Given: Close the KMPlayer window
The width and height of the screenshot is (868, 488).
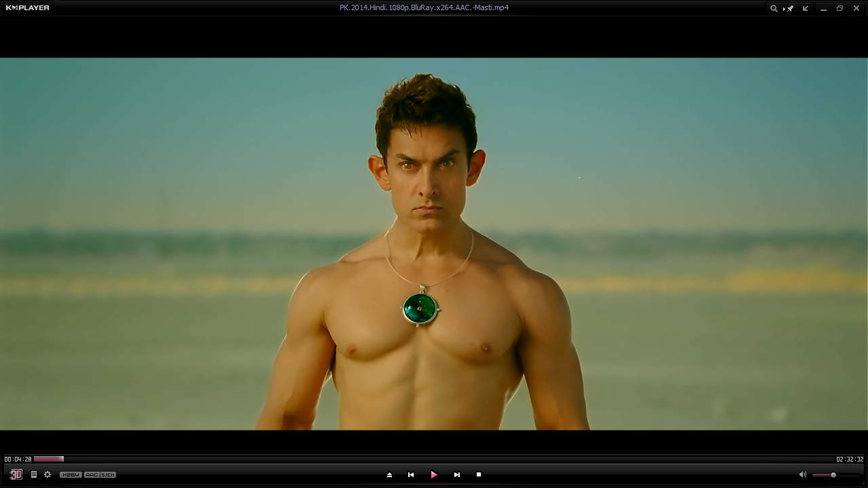Looking at the screenshot, I should coord(856,8).
